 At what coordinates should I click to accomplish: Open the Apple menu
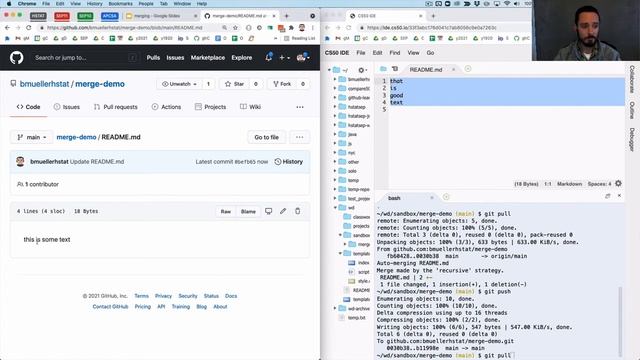(9, 4)
